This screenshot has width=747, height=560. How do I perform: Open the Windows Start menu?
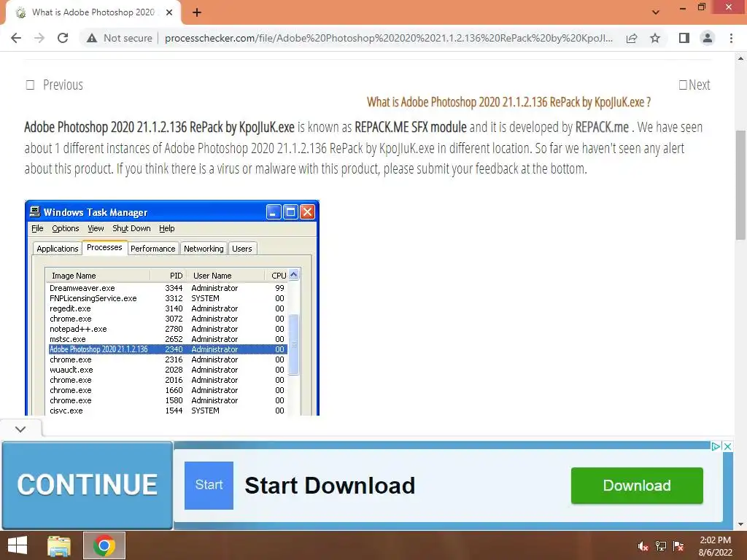[x=18, y=545]
